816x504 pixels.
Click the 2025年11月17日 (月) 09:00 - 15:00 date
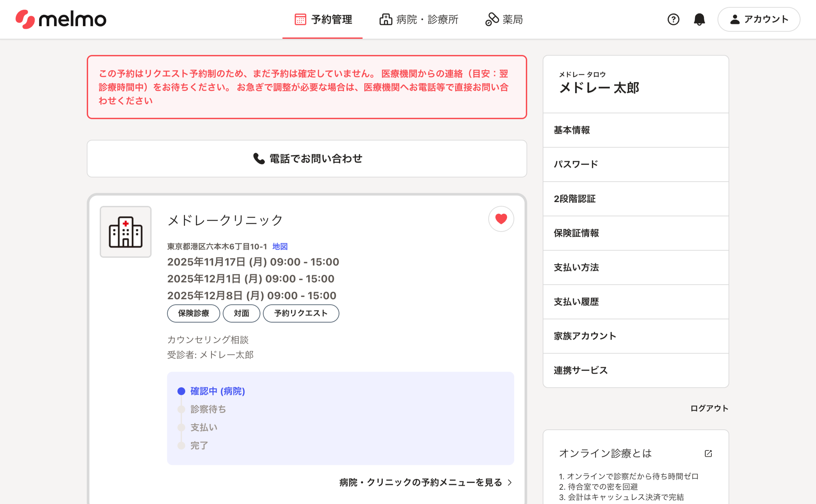(x=253, y=262)
